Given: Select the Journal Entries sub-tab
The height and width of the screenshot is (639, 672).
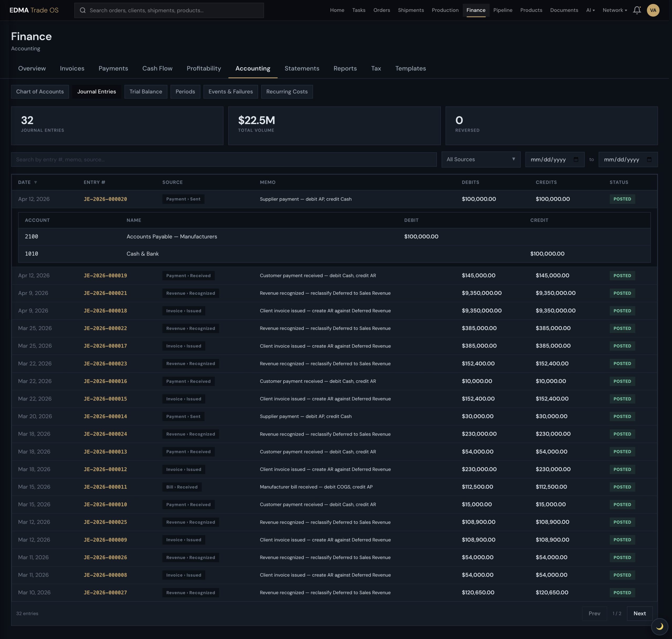Looking at the screenshot, I should (x=96, y=92).
